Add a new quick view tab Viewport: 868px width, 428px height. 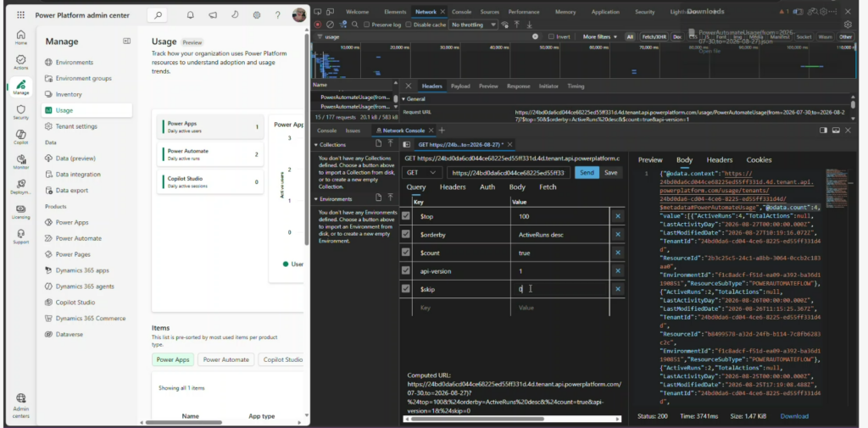[442, 131]
